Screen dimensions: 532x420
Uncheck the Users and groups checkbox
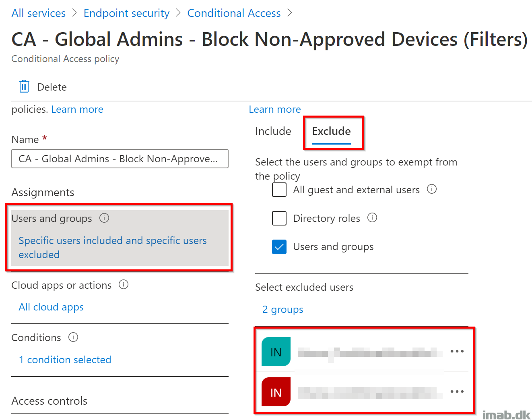tap(279, 246)
